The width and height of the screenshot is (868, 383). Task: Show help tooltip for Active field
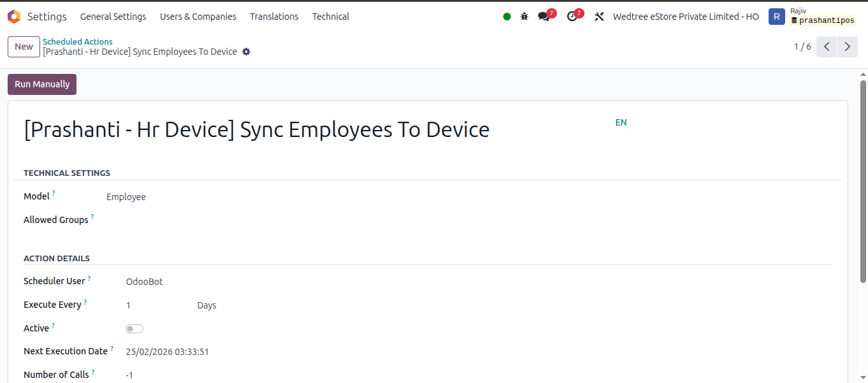[54, 325]
